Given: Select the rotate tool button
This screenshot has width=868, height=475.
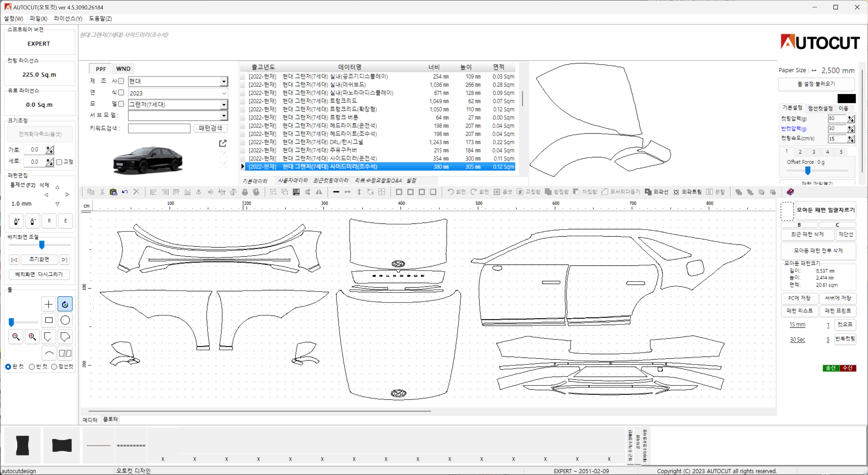Looking at the screenshot, I should click(x=65, y=304).
